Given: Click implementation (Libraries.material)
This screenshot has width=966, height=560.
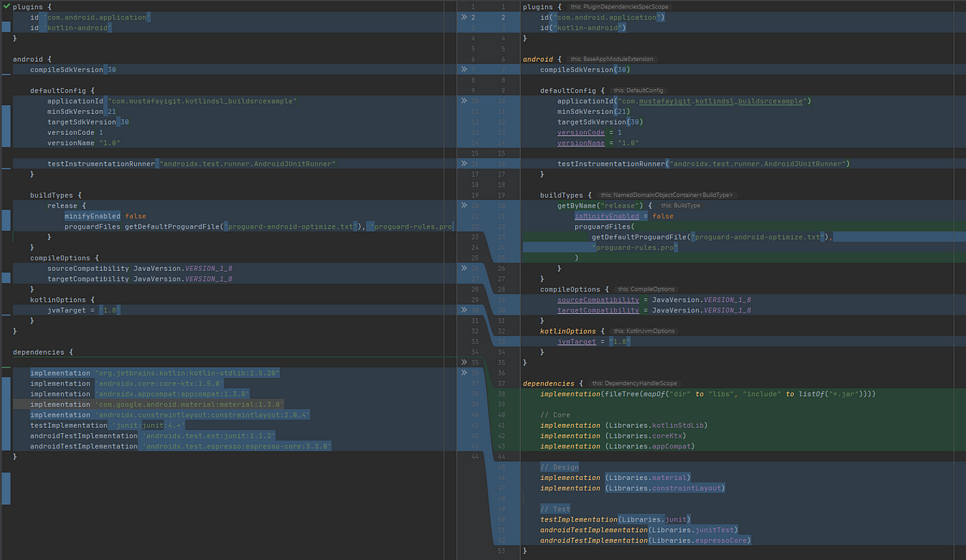Looking at the screenshot, I should pyautogui.click(x=615, y=478).
